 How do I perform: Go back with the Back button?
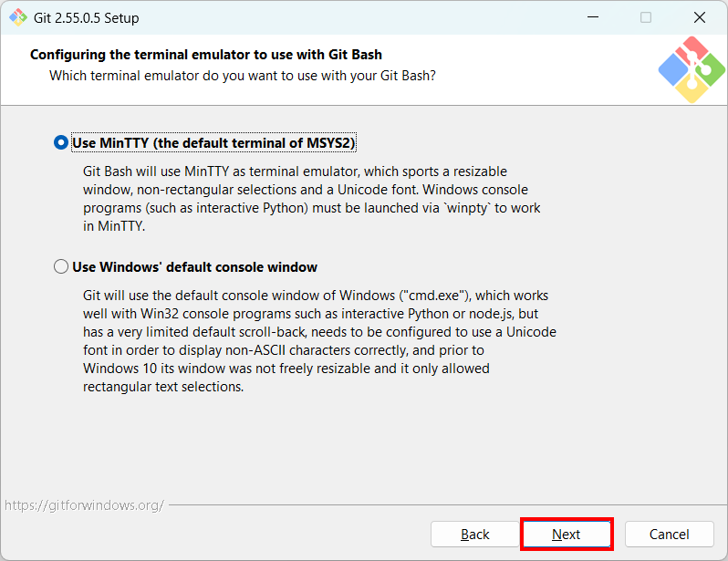point(474,534)
